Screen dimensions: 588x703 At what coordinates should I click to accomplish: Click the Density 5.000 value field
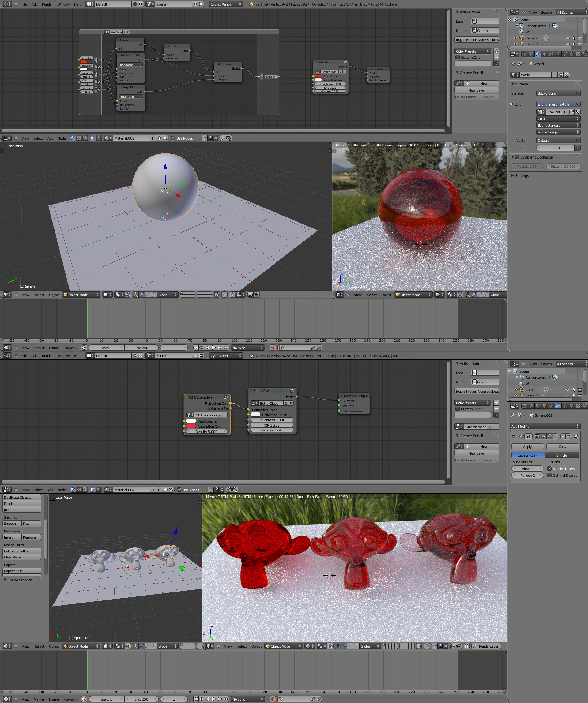(206, 431)
